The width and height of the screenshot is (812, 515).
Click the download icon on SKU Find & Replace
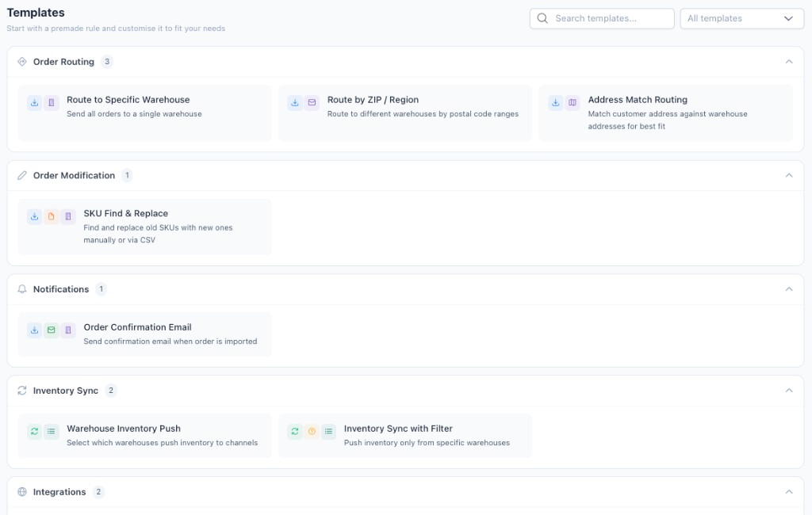point(34,216)
